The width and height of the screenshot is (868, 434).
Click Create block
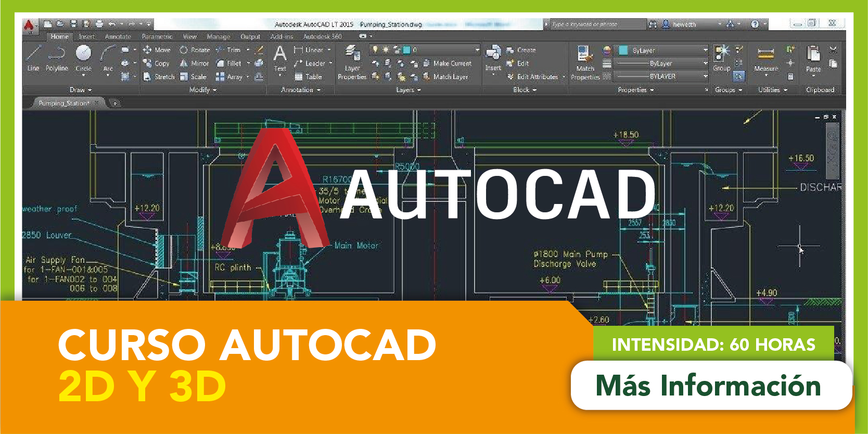pyautogui.click(x=521, y=50)
